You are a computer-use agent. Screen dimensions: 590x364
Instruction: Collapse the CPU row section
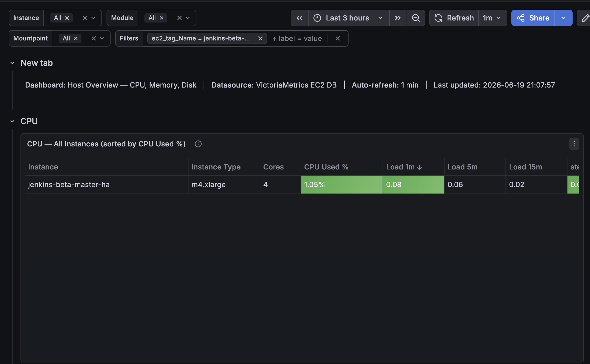point(12,121)
